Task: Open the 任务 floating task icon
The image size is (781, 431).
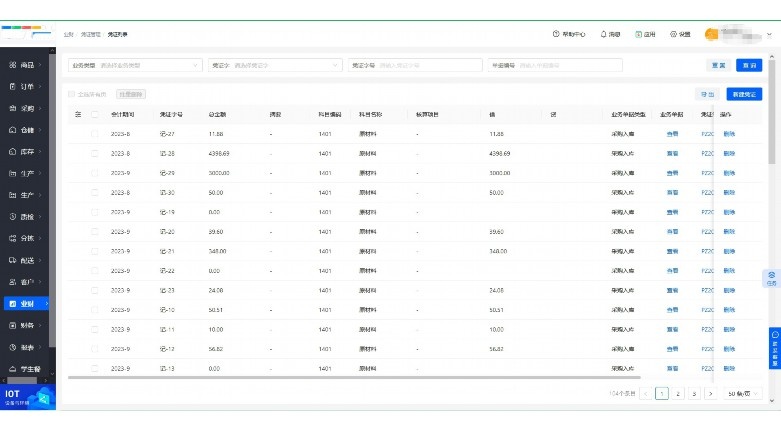Action: (x=772, y=279)
